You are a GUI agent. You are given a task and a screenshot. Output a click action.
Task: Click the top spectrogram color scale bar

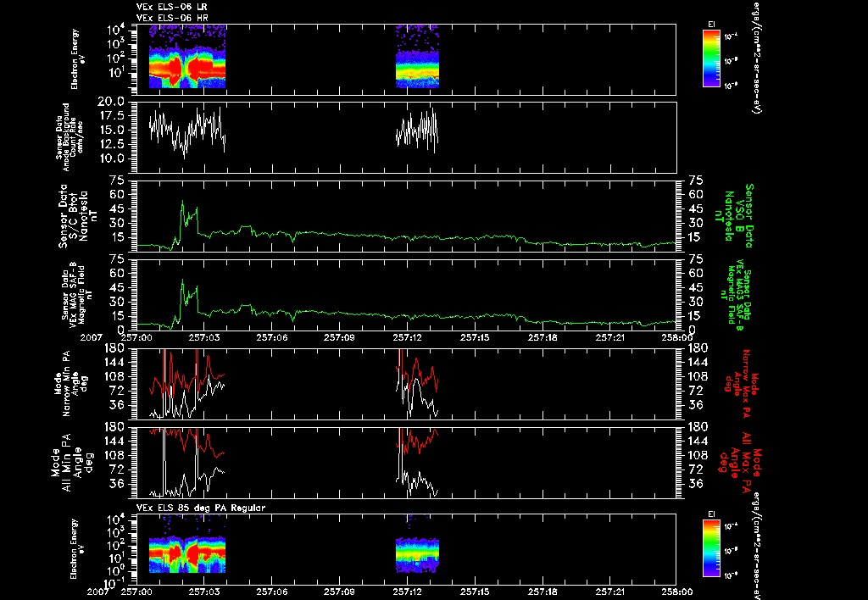(x=711, y=58)
